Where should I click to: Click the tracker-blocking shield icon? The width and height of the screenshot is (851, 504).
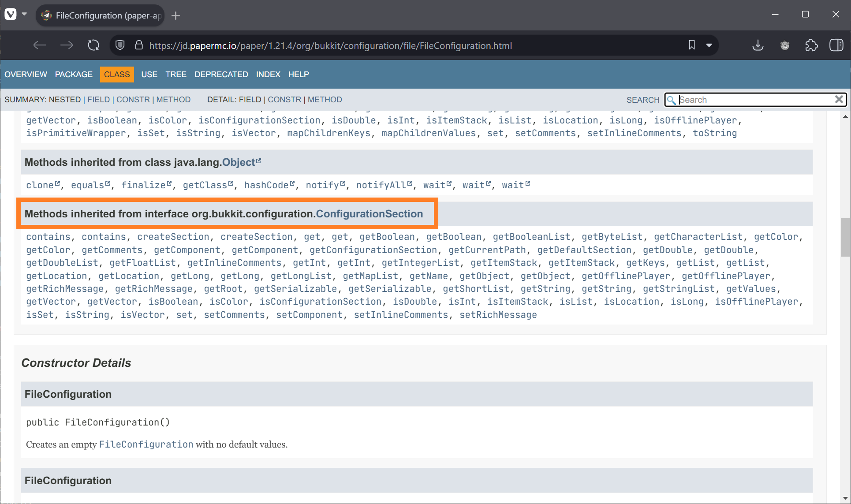(119, 45)
